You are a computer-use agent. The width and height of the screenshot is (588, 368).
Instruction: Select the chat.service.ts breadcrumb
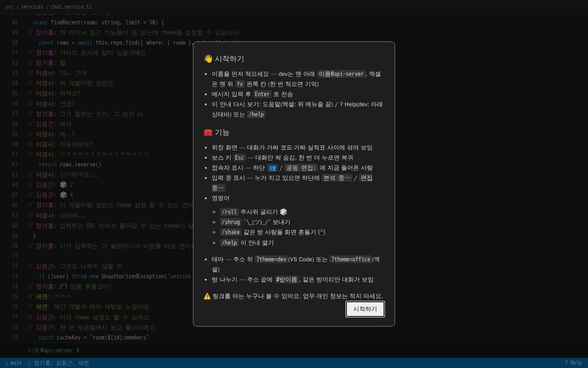tap(71, 7)
